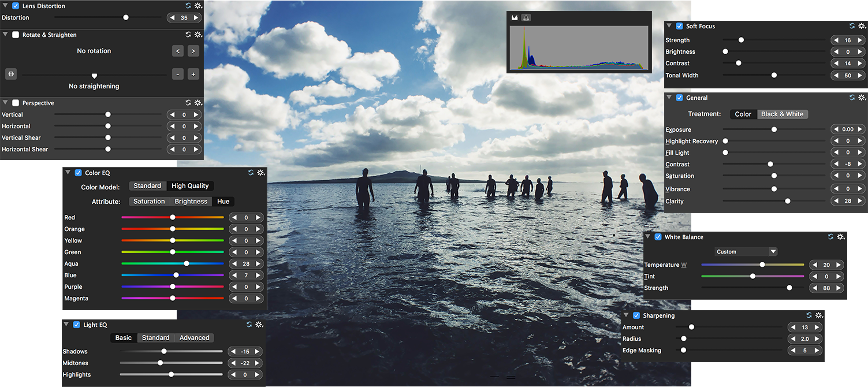This screenshot has width=868, height=387.
Task: Open General panel gear menu
Action: pyautogui.click(x=862, y=98)
